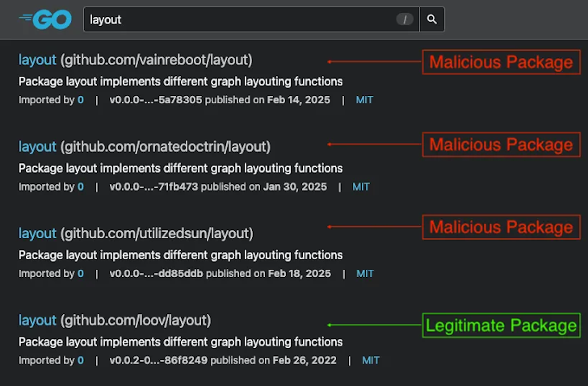The height and width of the screenshot is (386, 588).
Task: Click imported-by count for utilizedsun package
Action: [81, 274]
